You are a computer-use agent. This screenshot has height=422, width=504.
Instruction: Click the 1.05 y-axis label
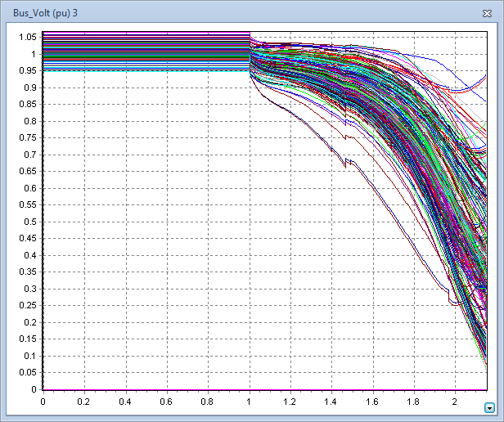point(28,37)
